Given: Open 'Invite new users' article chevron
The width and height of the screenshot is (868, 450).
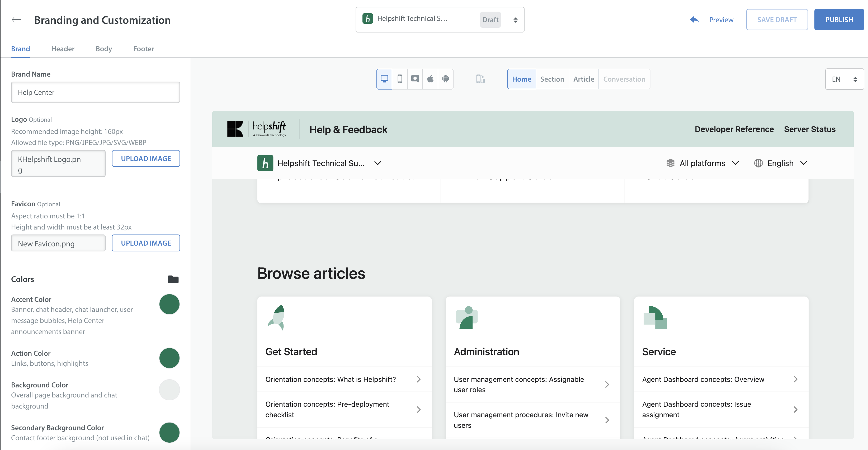Looking at the screenshot, I should 607,420.
